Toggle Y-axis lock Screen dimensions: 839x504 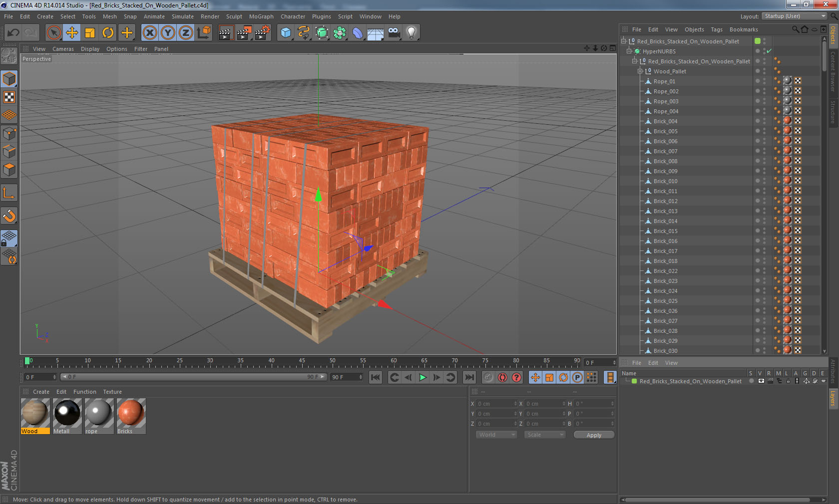click(x=168, y=33)
